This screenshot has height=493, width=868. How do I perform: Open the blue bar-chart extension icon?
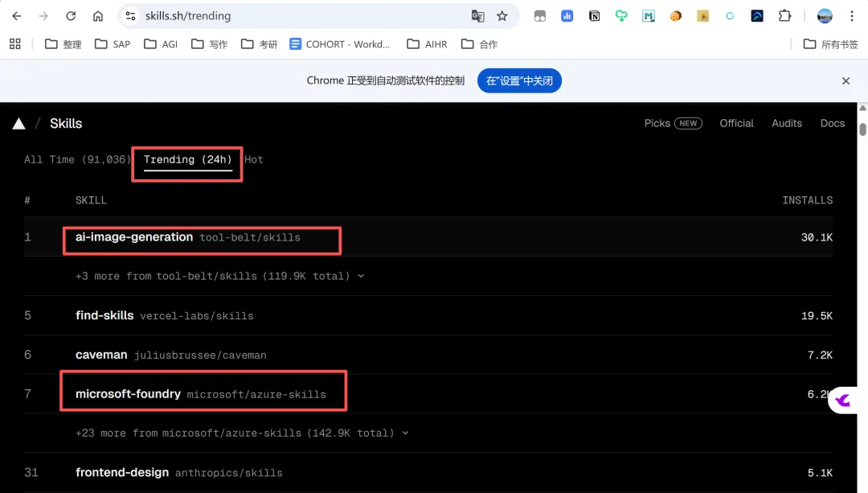(567, 16)
